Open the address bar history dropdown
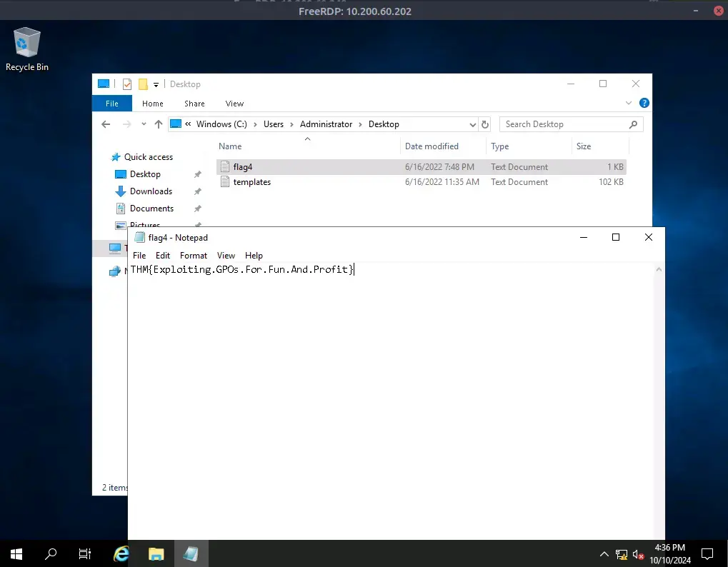 [x=473, y=124]
